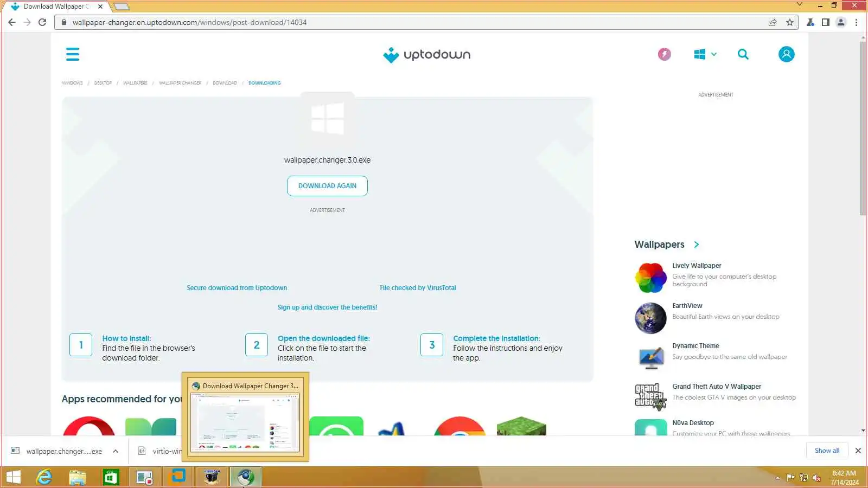View the site security padlock info
Screen dimensions: 868x488
[64, 22]
